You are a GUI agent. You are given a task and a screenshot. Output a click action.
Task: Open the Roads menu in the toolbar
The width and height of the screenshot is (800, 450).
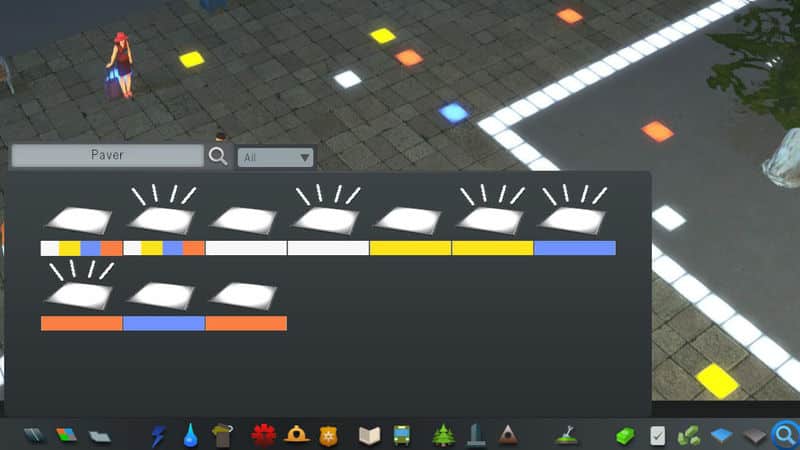(x=34, y=435)
